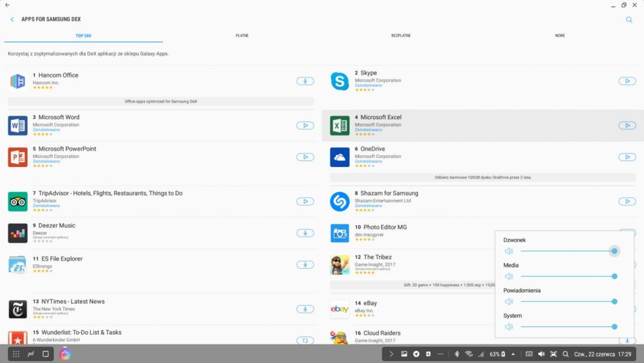Switch to the TOP 500 tab

click(83, 35)
